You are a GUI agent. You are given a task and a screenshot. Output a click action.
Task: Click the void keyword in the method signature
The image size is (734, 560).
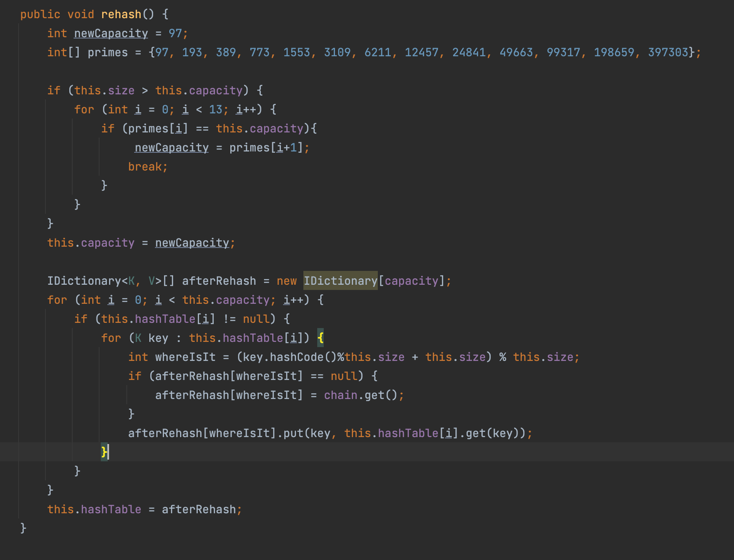point(80,14)
